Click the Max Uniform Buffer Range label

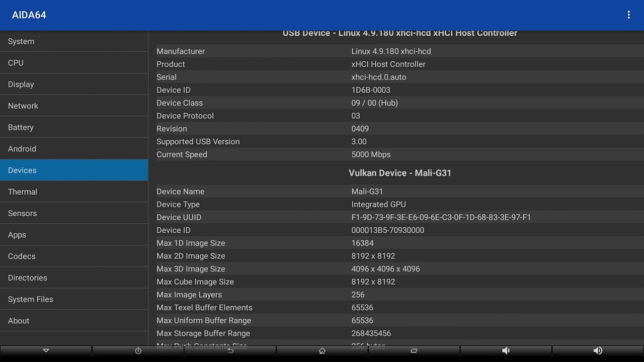click(x=204, y=321)
